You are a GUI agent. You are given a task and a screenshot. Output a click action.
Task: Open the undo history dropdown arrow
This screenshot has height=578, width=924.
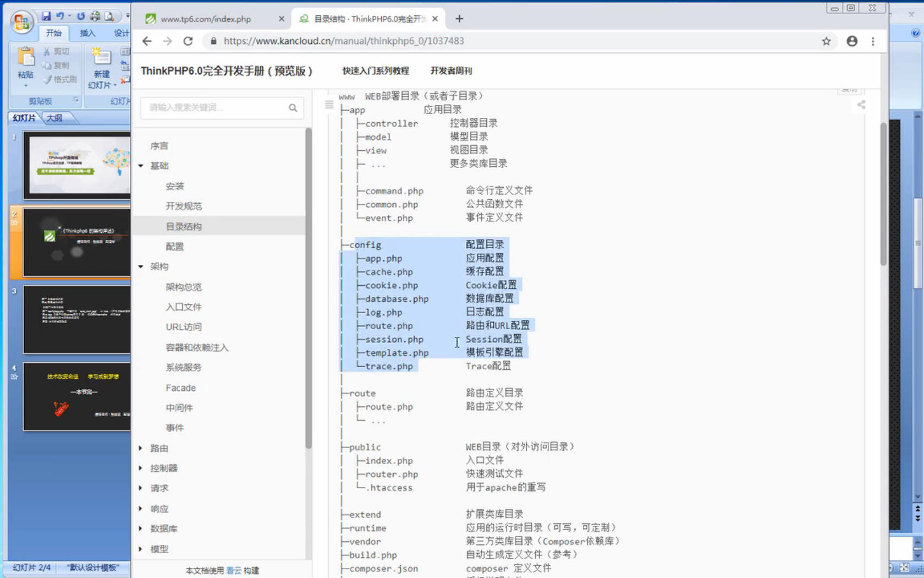(69, 16)
